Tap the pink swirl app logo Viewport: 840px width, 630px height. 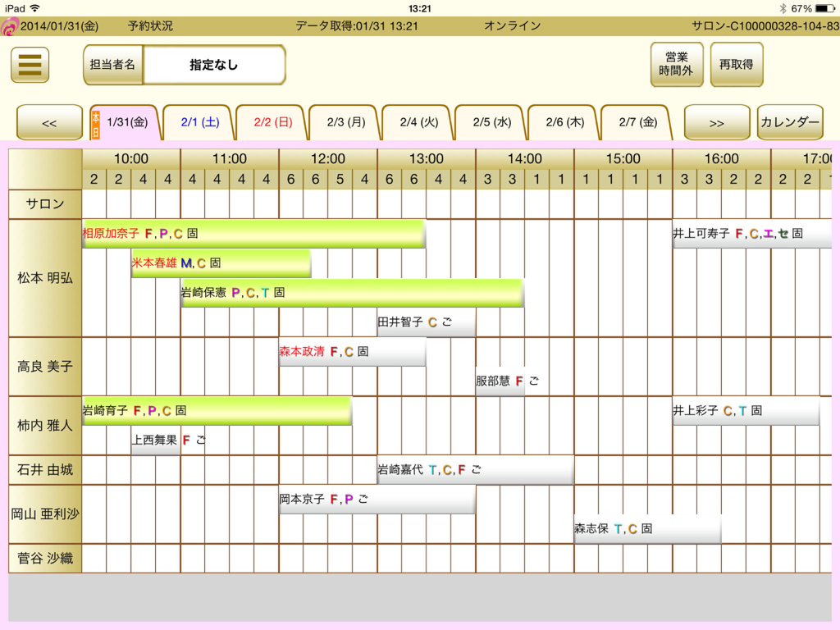[9, 26]
